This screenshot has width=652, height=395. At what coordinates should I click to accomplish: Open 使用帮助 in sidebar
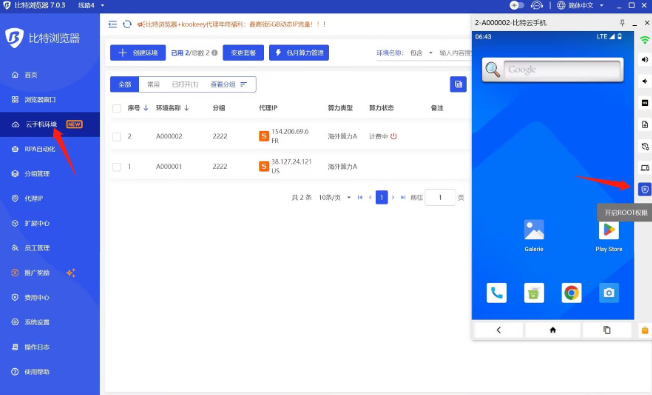[31, 372]
